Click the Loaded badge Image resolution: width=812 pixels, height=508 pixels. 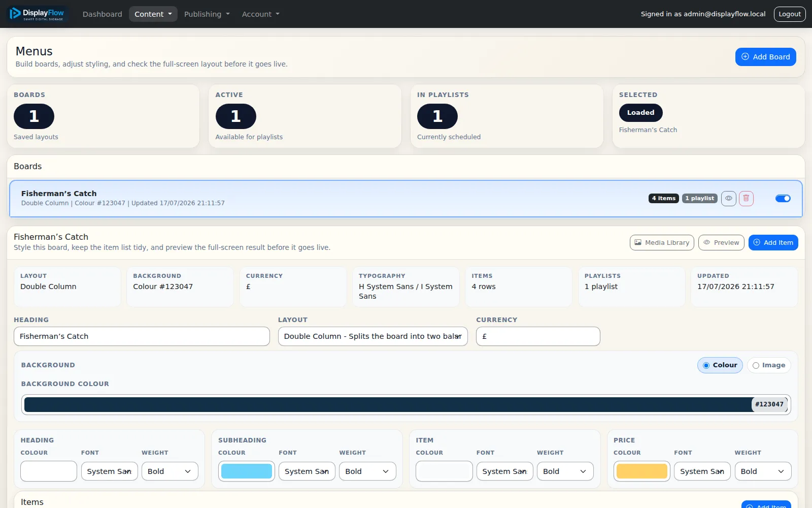[x=640, y=113]
